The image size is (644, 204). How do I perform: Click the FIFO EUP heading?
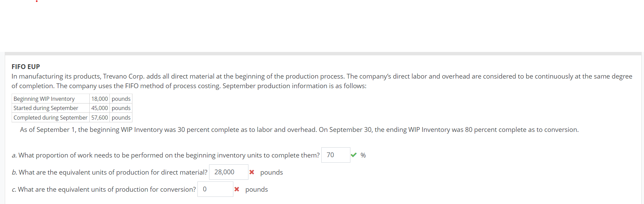tap(25, 66)
